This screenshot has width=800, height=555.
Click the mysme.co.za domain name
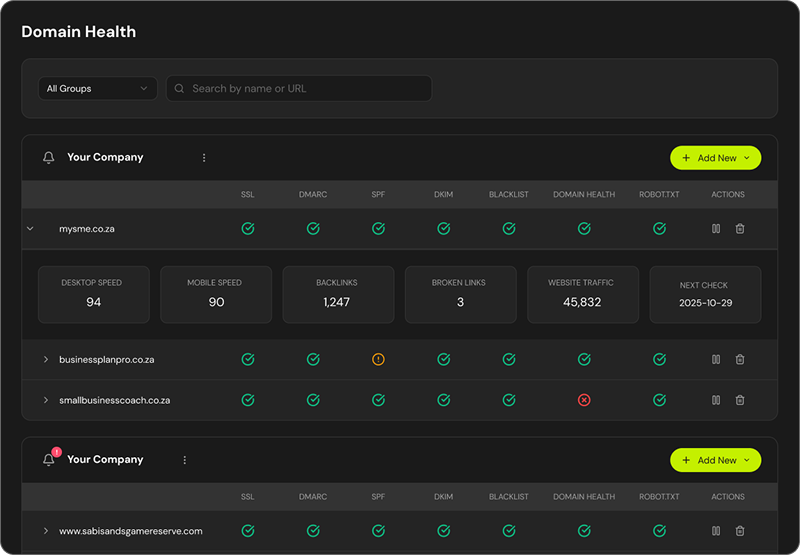point(87,229)
